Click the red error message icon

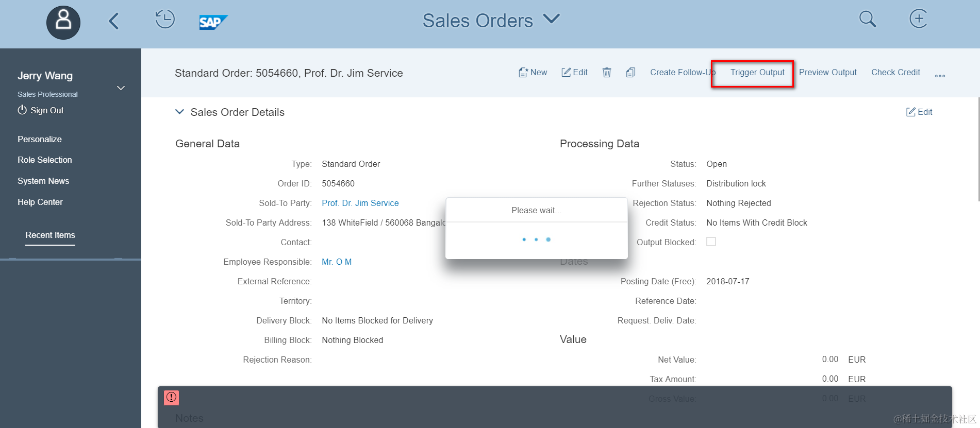[x=171, y=397]
